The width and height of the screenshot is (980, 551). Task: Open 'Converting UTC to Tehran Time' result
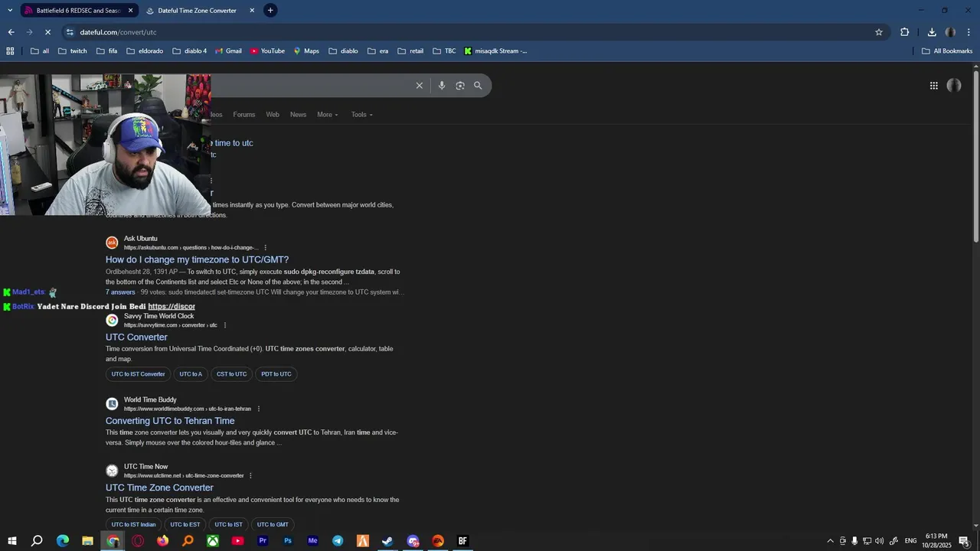click(x=170, y=421)
